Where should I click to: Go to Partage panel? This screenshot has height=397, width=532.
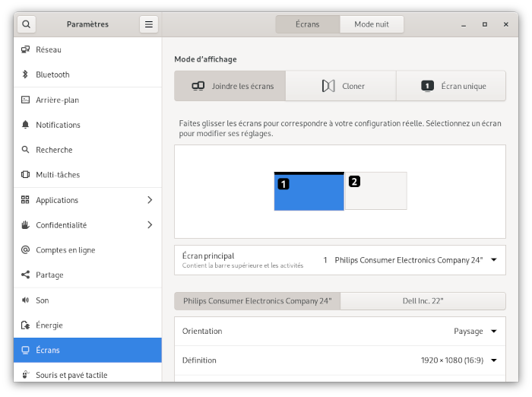(87, 275)
